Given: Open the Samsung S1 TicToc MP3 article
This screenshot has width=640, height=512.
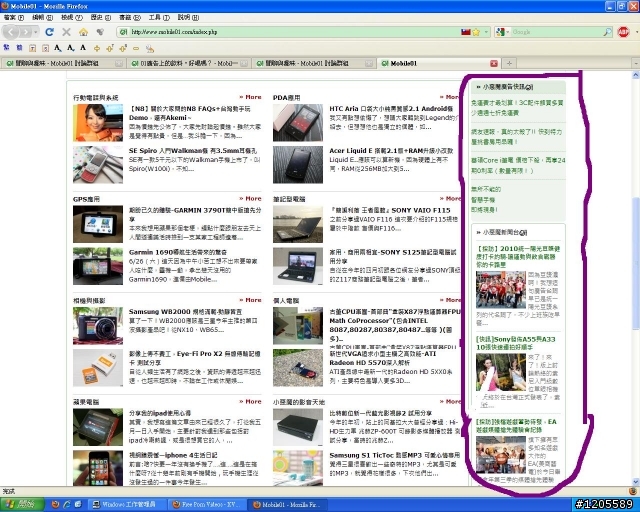Looking at the screenshot, I should point(394,455).
